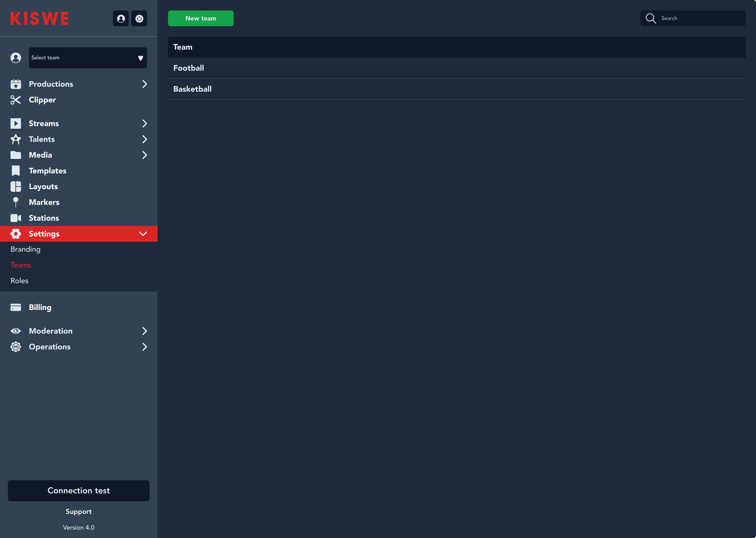This screenshot has height=538, width=756.
Task: Open the Media menu item
Action: [40, 155]
